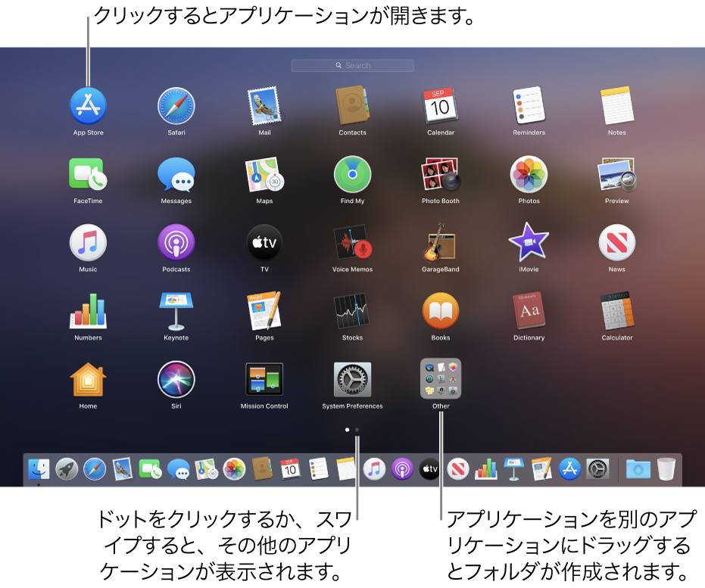
Task: Click FaceTime icon in the Dock
Action: pyautogui.click(x=151, y=469)
